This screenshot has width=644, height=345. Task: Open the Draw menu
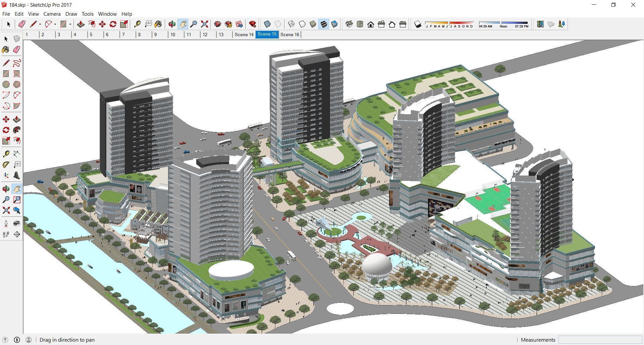click(71, 14)
